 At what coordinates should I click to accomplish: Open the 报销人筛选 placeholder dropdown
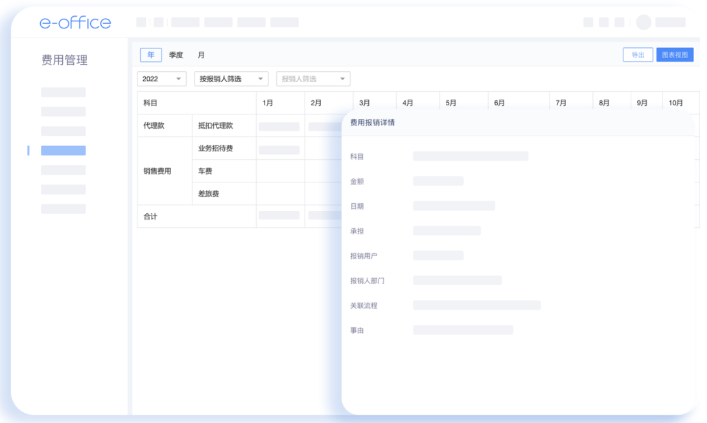(x=313, y=79)
